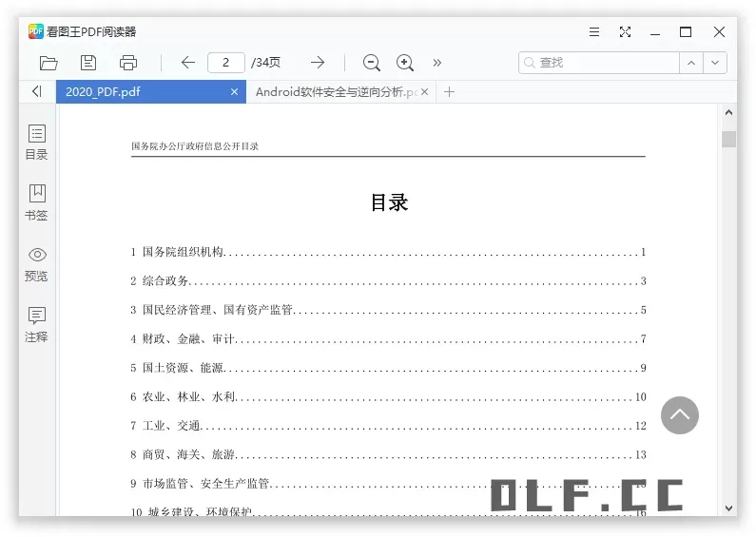This screenshot has width=756, height=537.
Task: Zoom out with the minus magnifier icon
Action: pos(372,63)
